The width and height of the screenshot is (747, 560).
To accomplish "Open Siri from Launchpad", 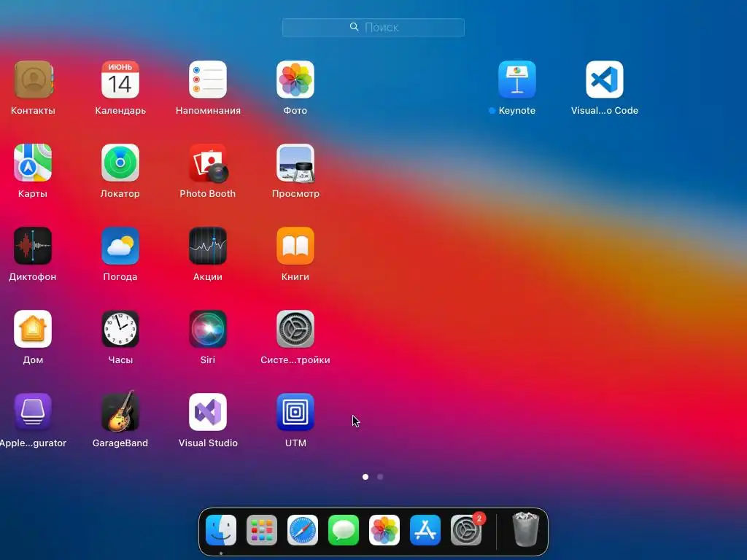I will pyautogui.click(x=208, y=329).
